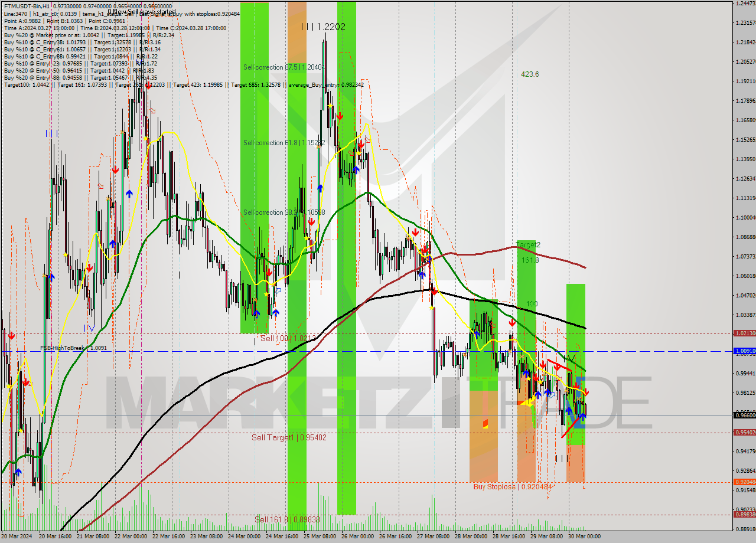Click the 'Sell correction 61.8' level label
The height and width of the screenshot is (543, 756).
point(284,143)
